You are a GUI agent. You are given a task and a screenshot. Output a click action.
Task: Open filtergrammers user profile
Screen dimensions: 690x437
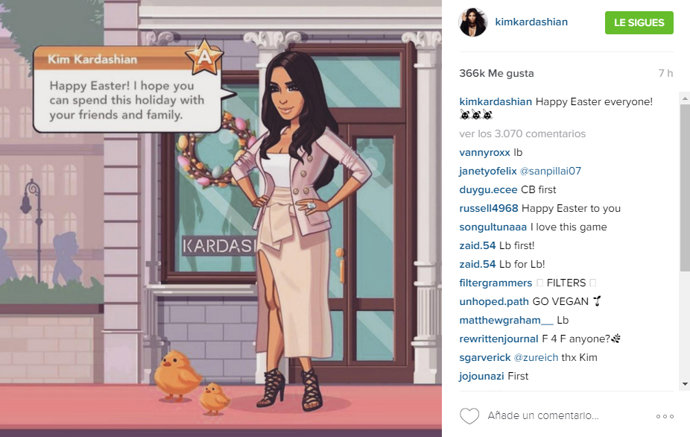pos(495,283)
